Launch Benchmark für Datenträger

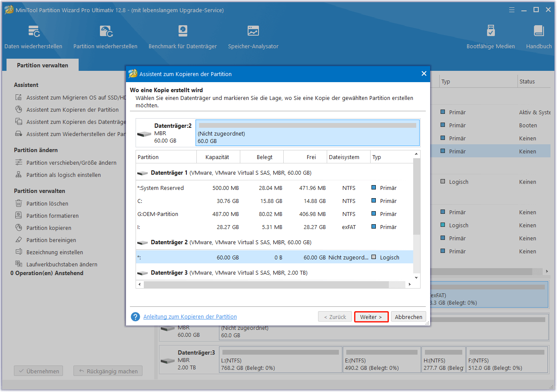182,37
